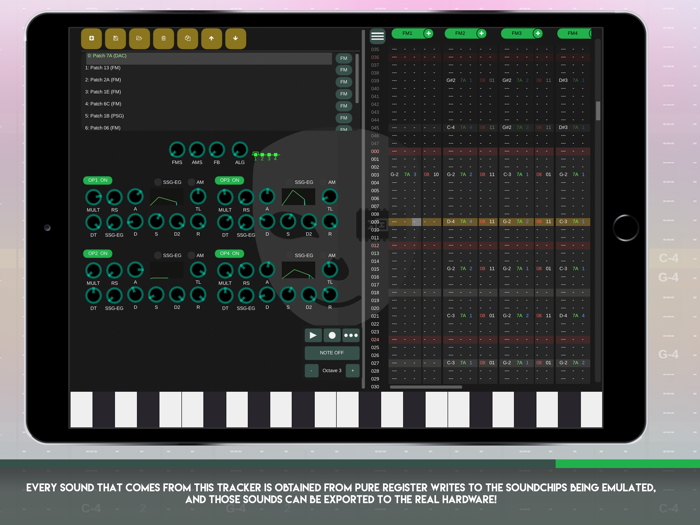Adjust the AMS knob
This screenshot has height=525, width=700.
(197, 150)
